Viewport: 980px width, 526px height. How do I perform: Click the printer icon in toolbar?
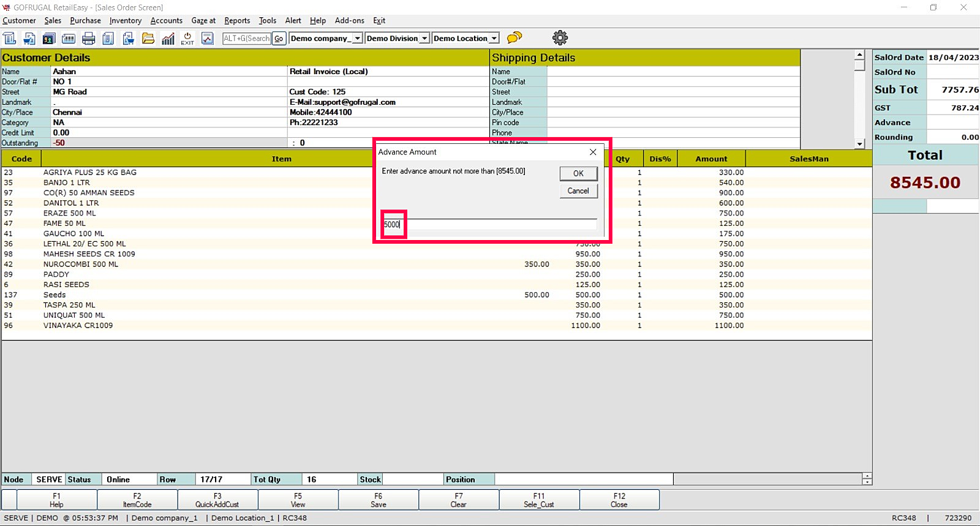point(89,38)
